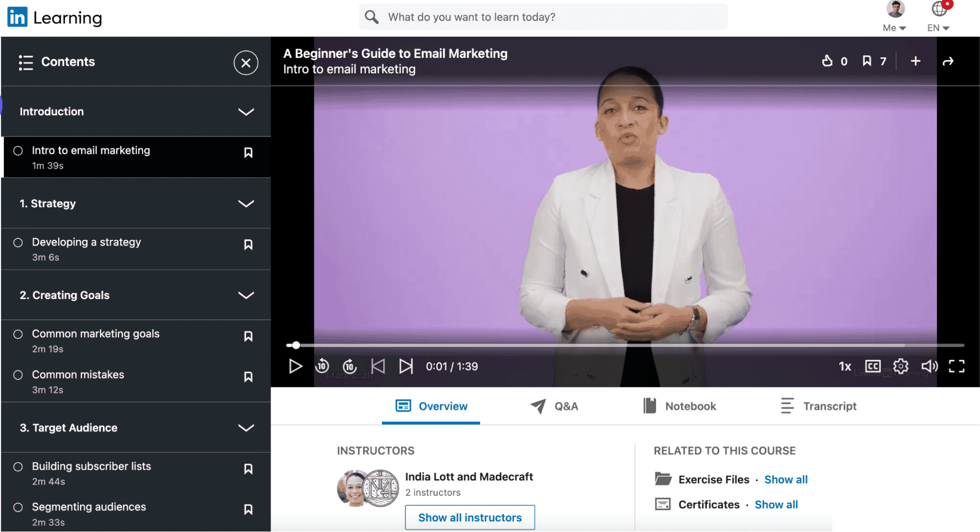Click the add to playlist plus icon
This screenshot has width=980, height=532.
[x=916, y=62]
